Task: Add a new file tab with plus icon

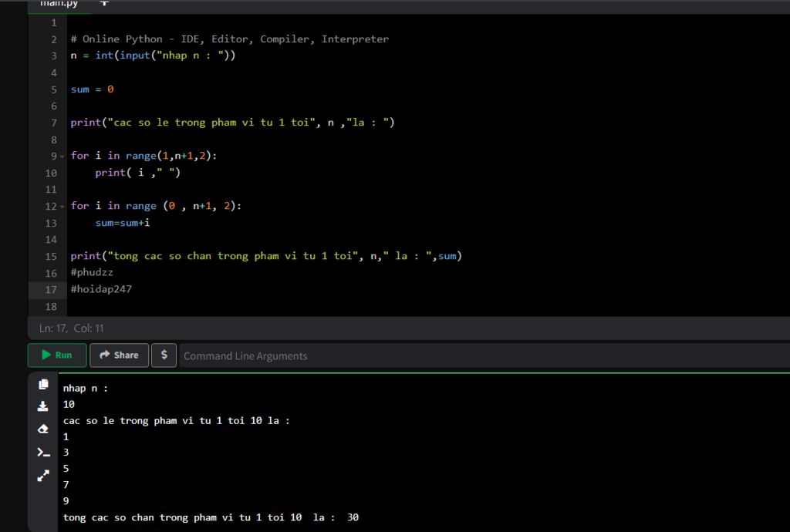Action: (104, 3)
